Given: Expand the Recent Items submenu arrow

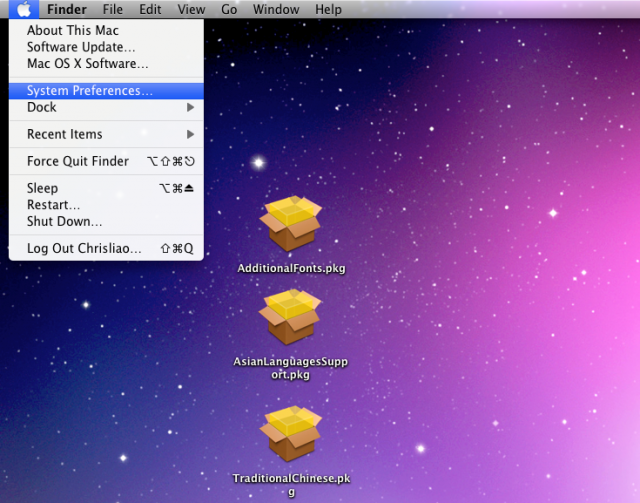Looking at the screenshot, I should pyautogui.click(x=190, y=134).
